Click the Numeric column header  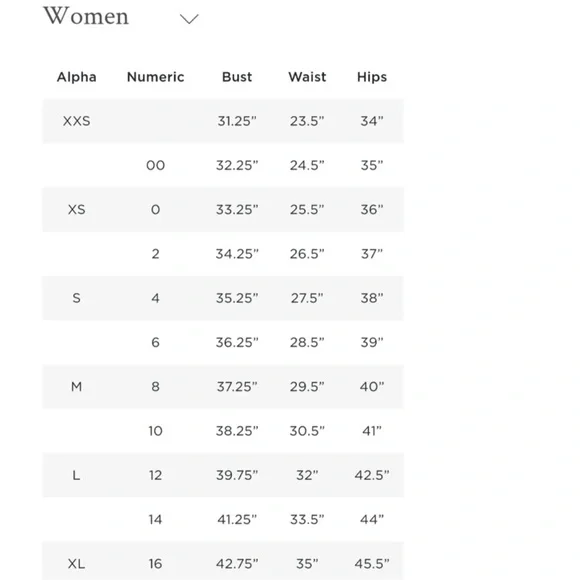tap(155, 77)
